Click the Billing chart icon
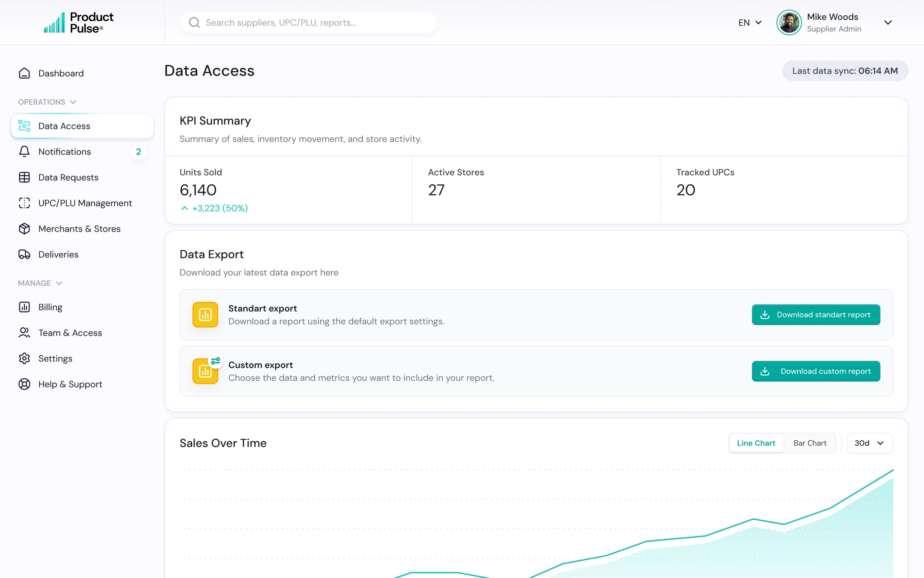This screenshot has width=924, height=578. [24, 307]
